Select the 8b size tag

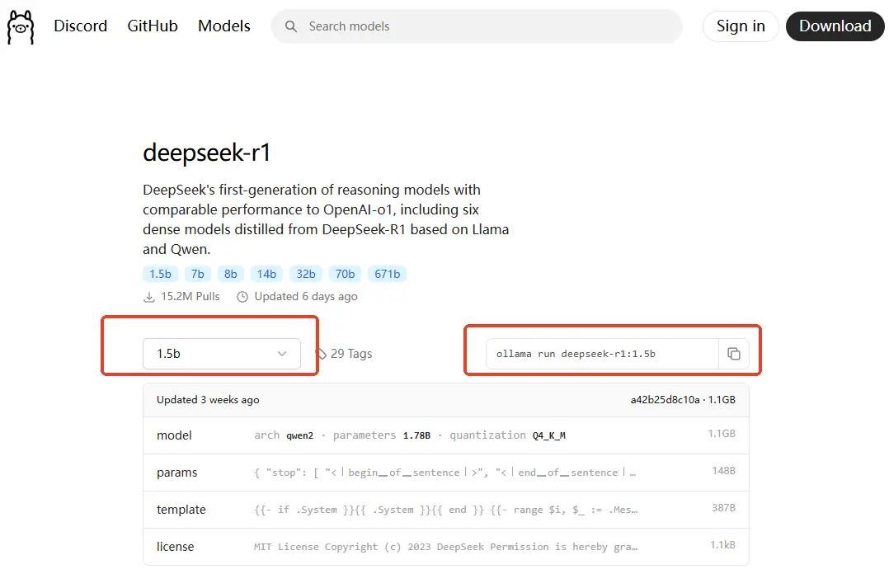click(231, 274)
